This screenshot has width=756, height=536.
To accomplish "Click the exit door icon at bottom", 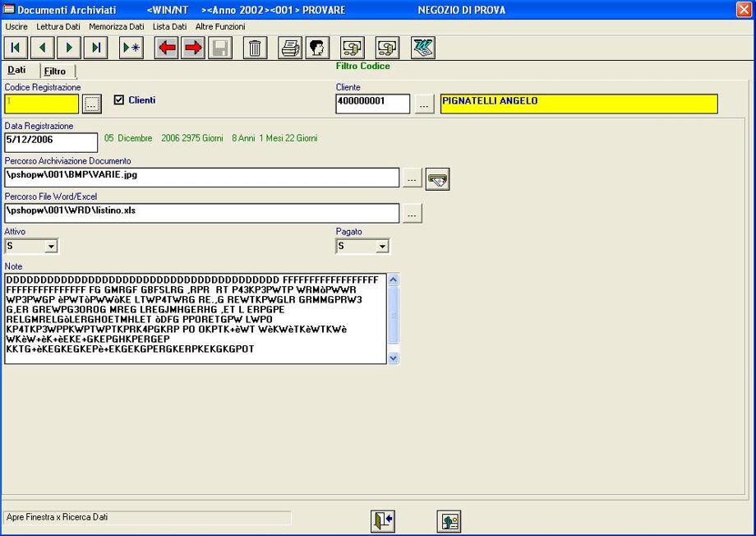I will click(x=383, y=521).
